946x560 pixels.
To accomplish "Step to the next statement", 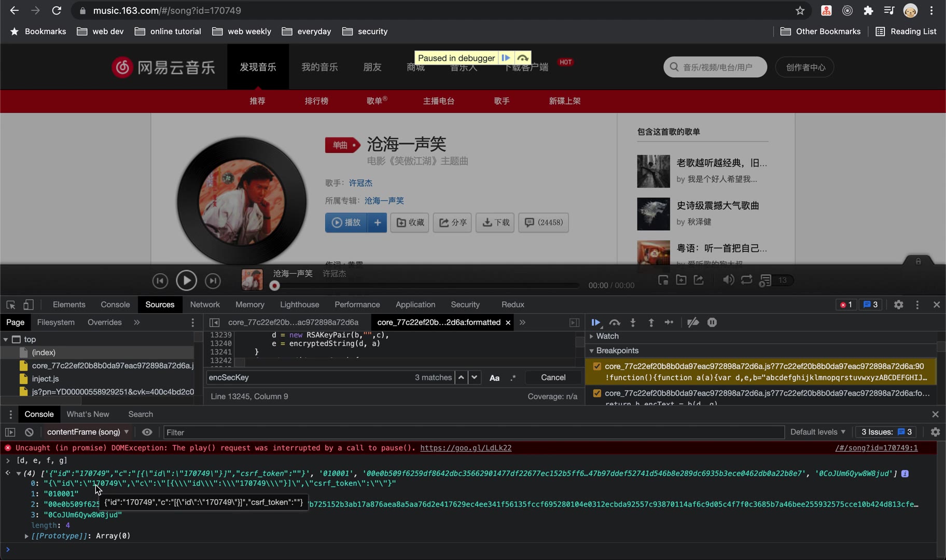I will (669, 323).
